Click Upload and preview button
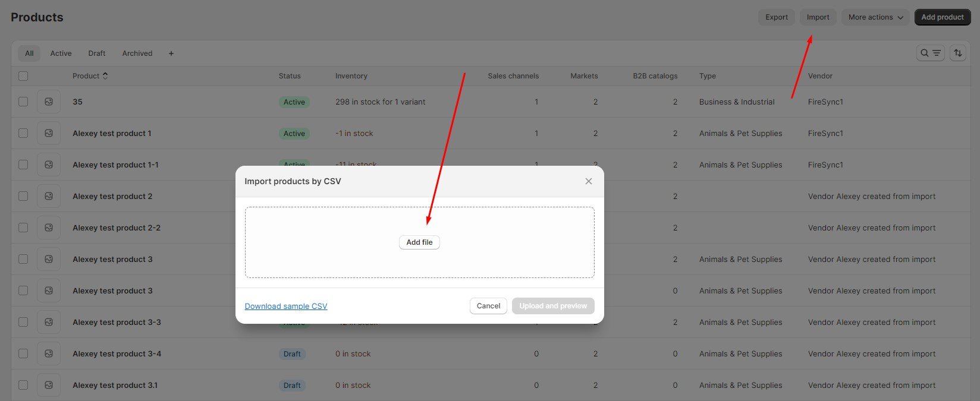 (x=553, y=306)
